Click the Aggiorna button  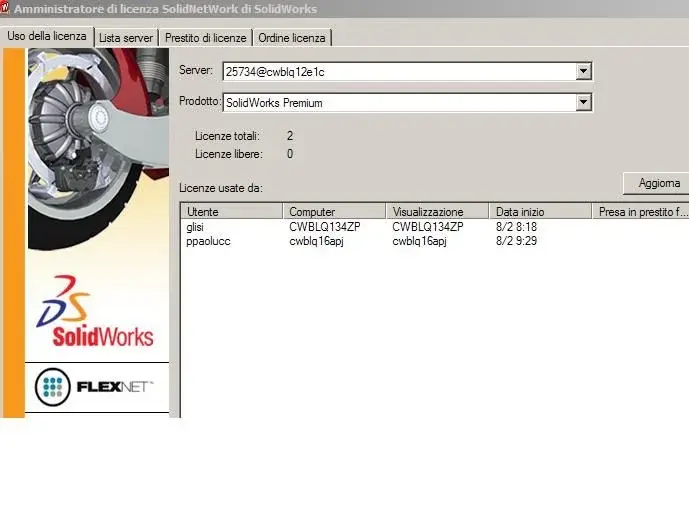tap(657, 183)
